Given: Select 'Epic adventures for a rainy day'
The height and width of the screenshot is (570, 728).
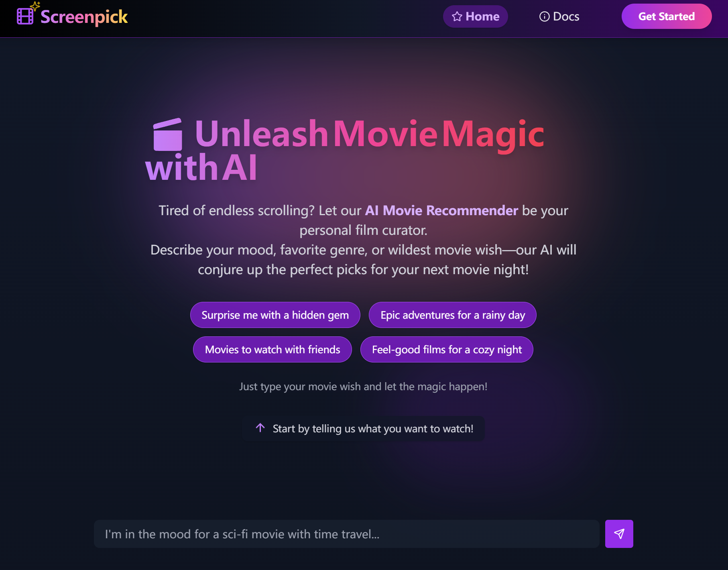Looking at the screenshot, I should pyautogui.click(x=453, y=315).
